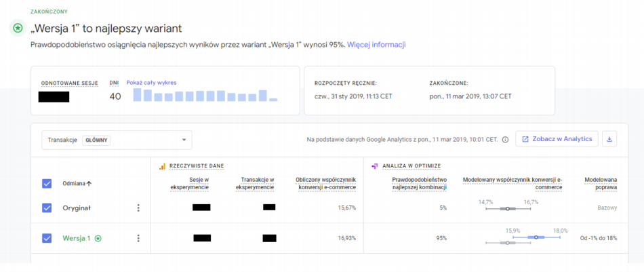Open three-dot menu for Oryginał row
The image size is (644, 272).
tap(138, 208)
